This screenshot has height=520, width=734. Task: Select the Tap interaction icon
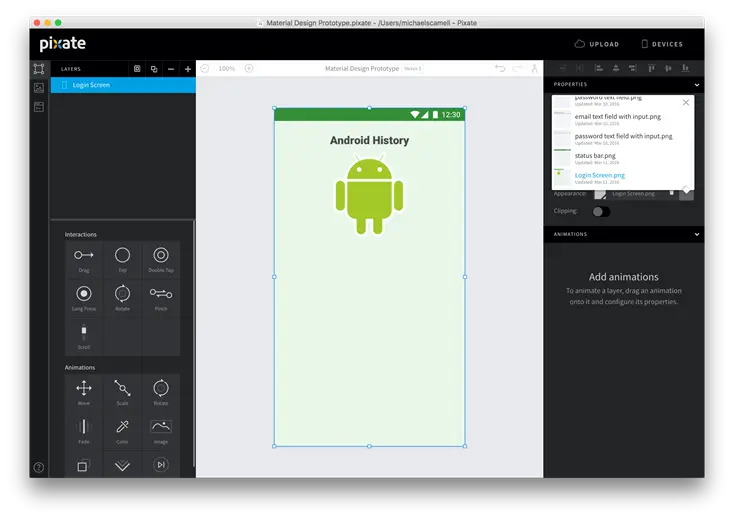pos(122,255)
